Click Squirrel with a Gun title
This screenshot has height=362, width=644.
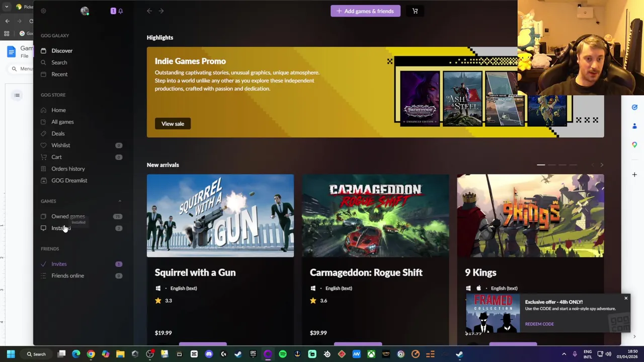[x=195, y=273]
